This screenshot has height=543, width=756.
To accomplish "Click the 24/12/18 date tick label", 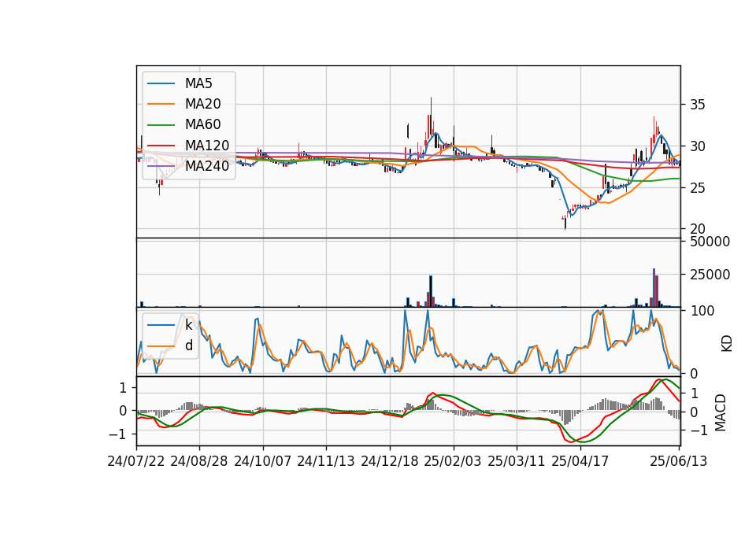I will (x=390, y=461).
